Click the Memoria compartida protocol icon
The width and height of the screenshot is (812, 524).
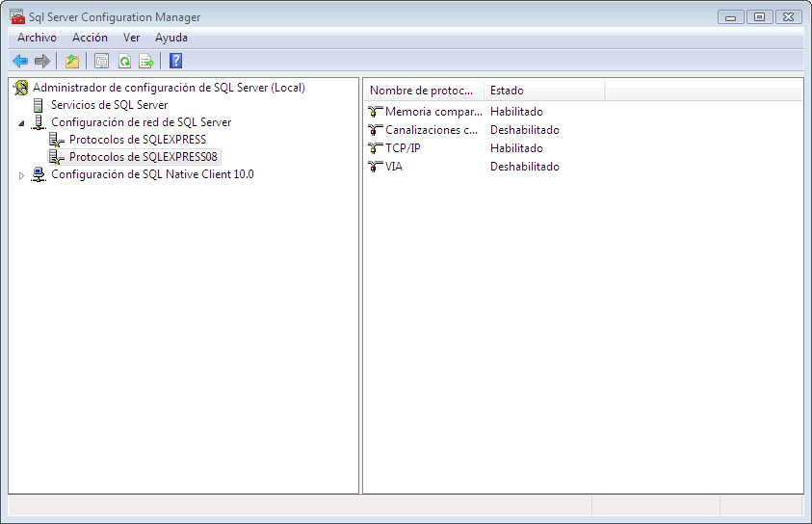(375, 112)
